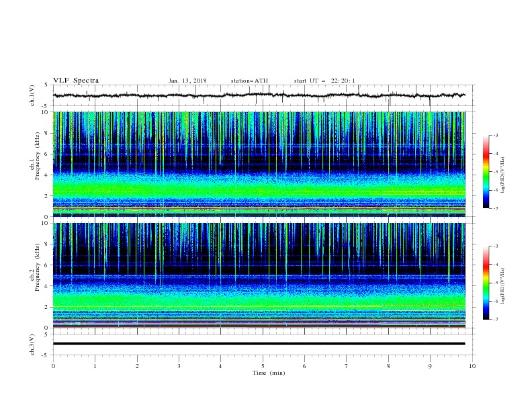Click the ch.3 flat black waveform trace
Viewport: 532px width, 411px height.
(259, 344)
